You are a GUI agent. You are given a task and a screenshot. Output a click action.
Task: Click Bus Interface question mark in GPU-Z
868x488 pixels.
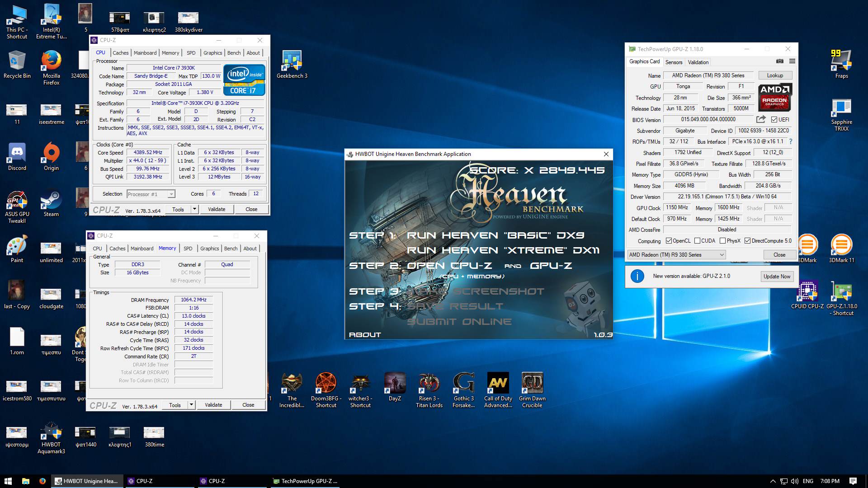[x=790, y=141]
